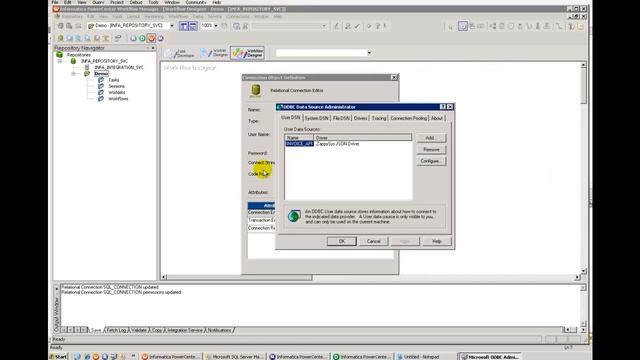This screenshot has width=640, height=360.
Task: Open the Copy output tab
Action: coord(157,330)
